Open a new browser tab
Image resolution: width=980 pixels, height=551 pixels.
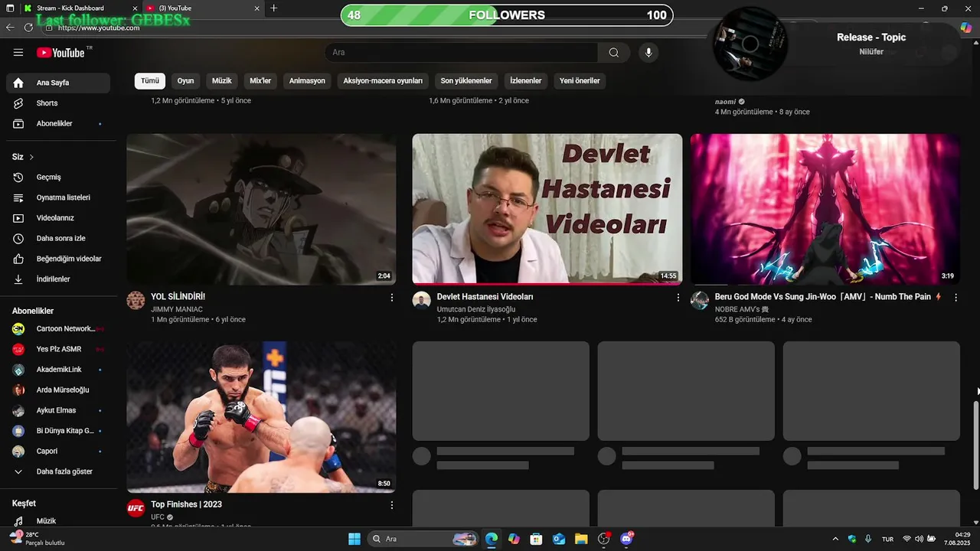point(274,8)
